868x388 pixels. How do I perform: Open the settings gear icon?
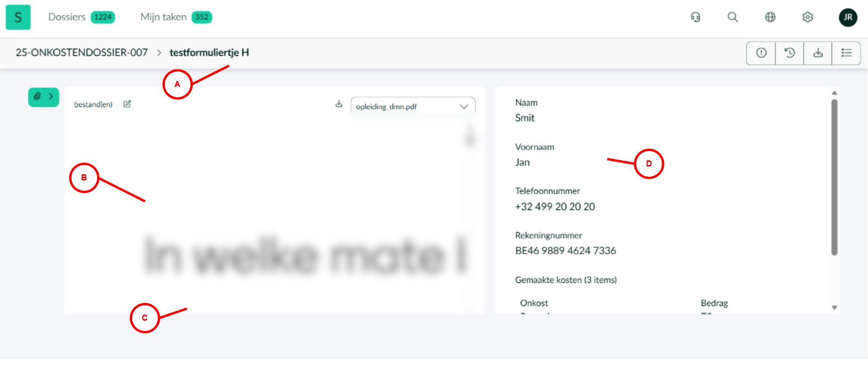pyautogui.click(x=807, y=17)
